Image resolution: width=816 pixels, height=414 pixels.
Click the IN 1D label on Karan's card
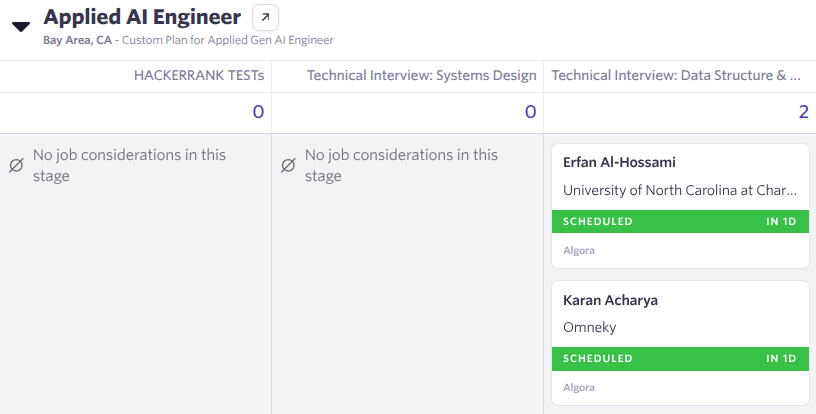point(781,358)
